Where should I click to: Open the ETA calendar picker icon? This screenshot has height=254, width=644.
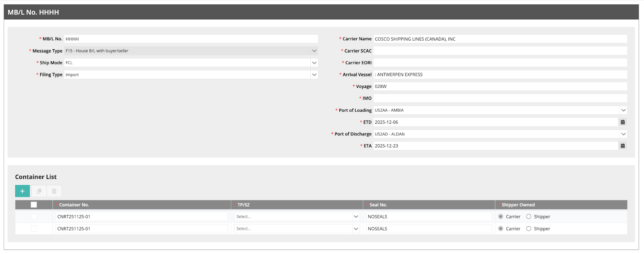(623, 146)
